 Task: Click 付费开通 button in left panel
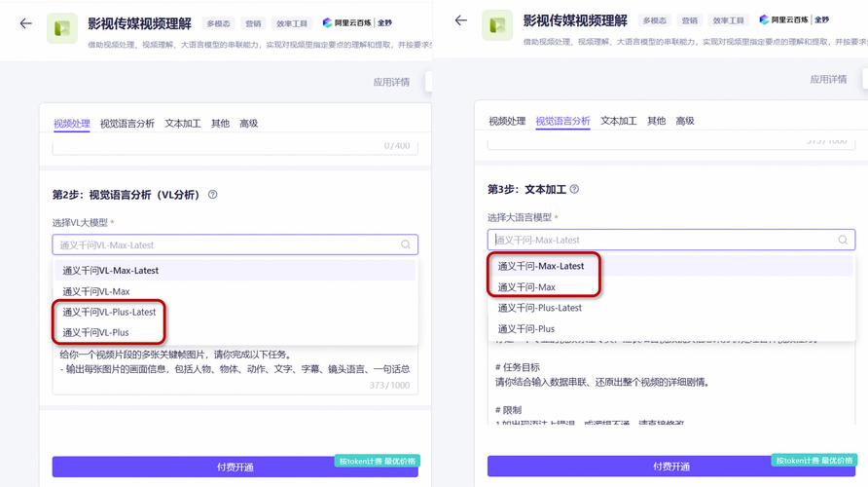tap(235, 467)
